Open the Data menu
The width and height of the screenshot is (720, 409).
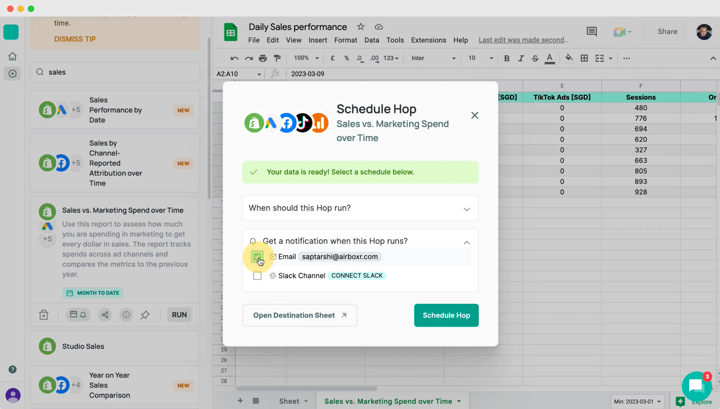click(x=372, y=40)
